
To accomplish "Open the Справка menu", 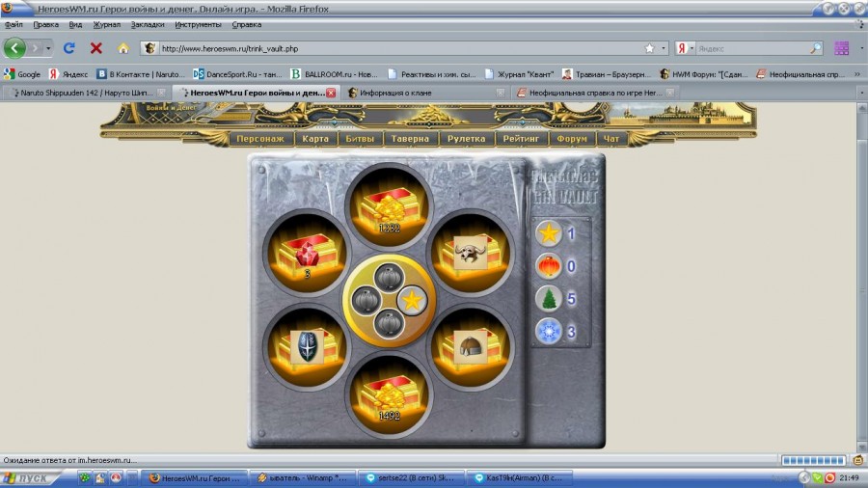I will (246, 24).
